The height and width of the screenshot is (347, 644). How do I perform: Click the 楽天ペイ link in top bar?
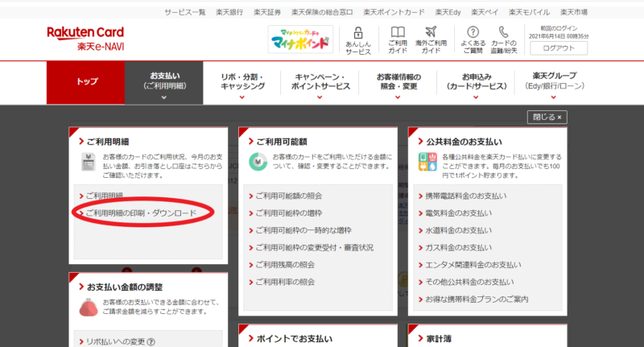click(x=485, y=12)
